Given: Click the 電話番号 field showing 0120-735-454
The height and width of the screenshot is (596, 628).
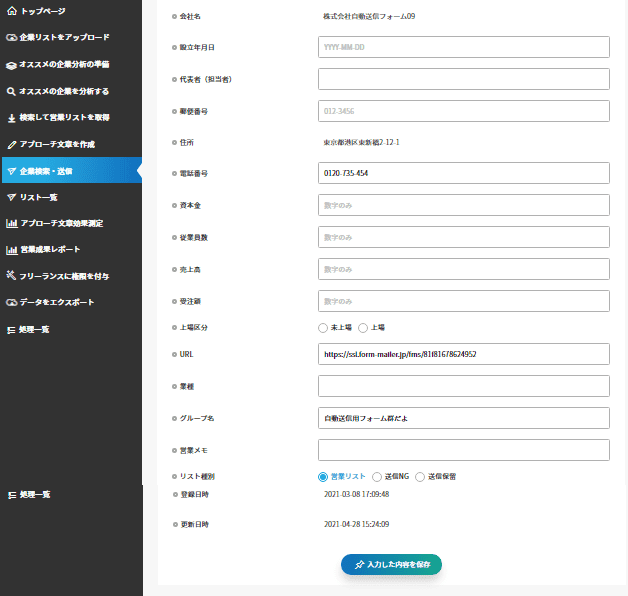Looking at the screenshot, I should (464, 173).
